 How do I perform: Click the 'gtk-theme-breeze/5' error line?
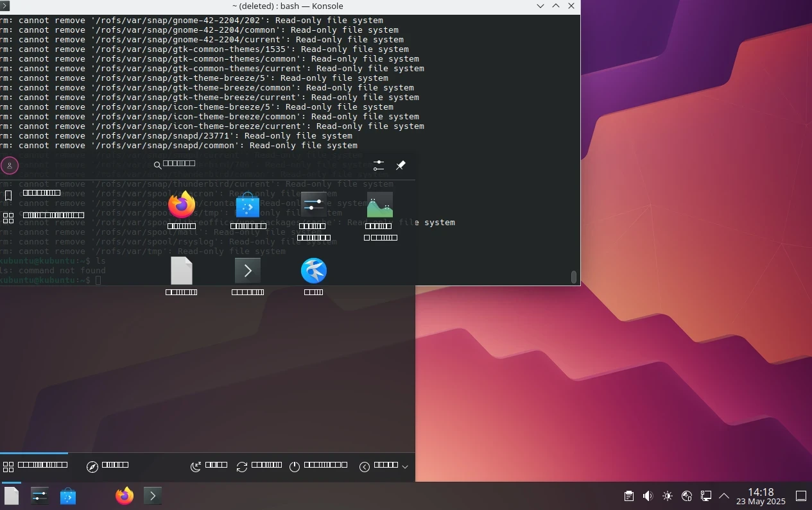194,78
